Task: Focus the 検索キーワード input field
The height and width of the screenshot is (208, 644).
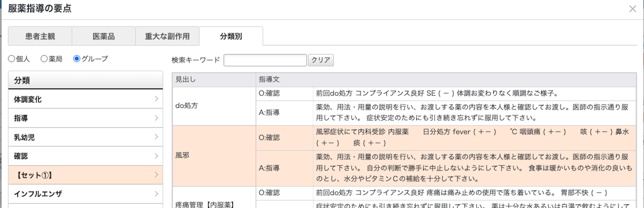Action: tap(265, 60)
